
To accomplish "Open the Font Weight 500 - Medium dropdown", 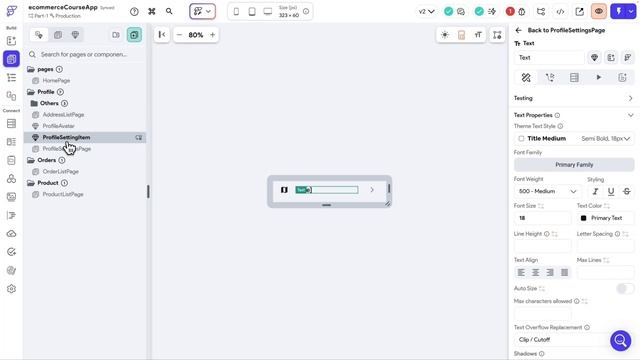I will 547,191.
